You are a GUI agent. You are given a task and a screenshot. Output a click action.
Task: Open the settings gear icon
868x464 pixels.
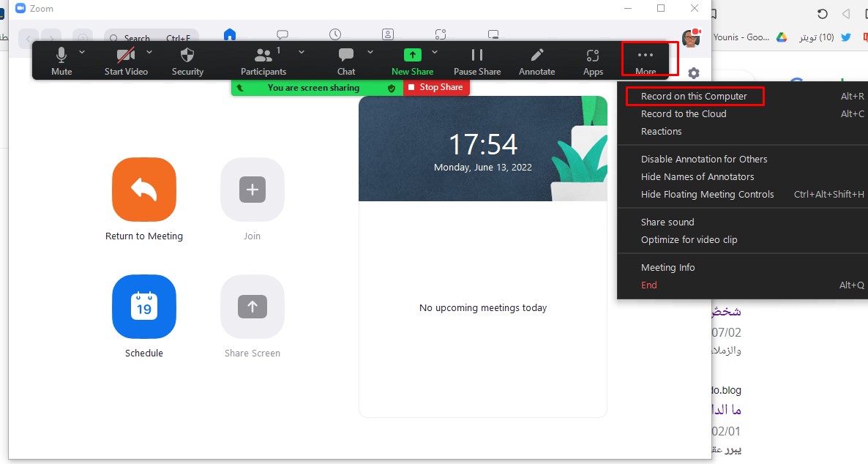[694, 73]
